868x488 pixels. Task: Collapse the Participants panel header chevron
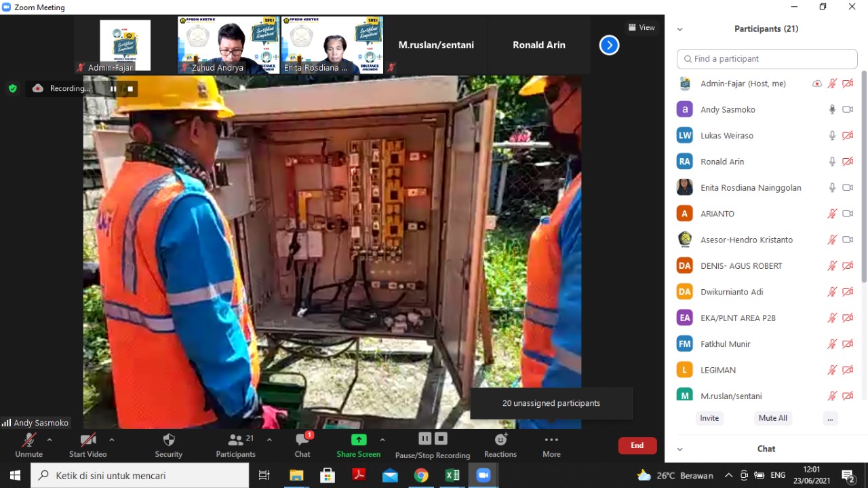tap(679, 29)
